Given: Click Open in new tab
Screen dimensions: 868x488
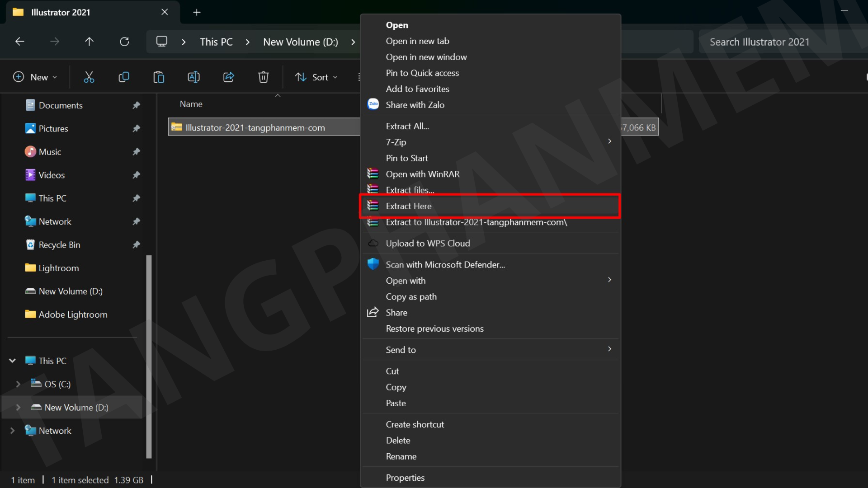Looking at the screenshot, I should [490, 41].
